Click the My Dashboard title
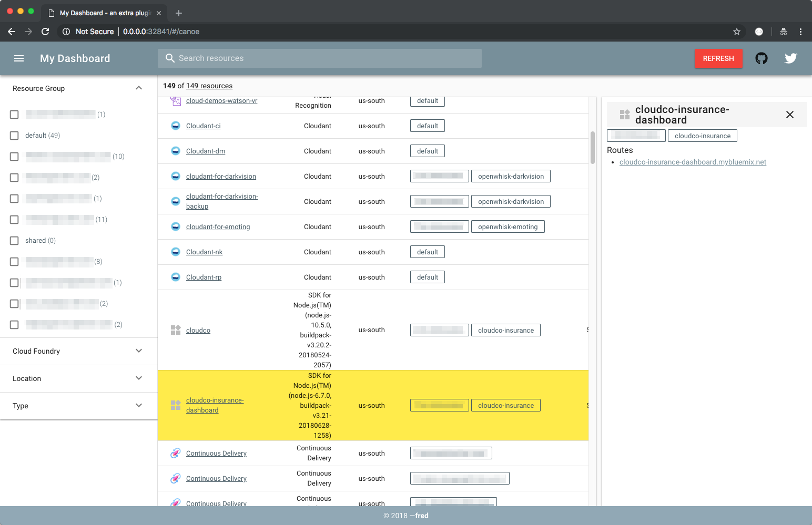This screenshot has height=525, width=812. point(75,58)
